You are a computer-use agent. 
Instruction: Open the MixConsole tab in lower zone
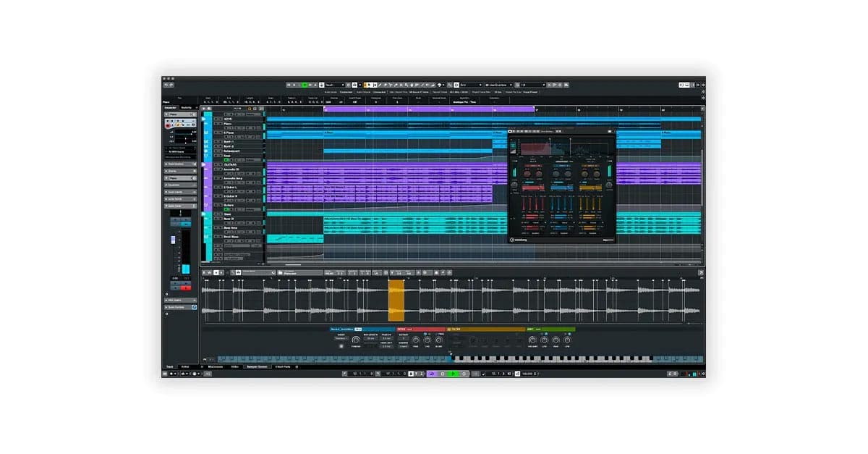click(x=216, y=367)
